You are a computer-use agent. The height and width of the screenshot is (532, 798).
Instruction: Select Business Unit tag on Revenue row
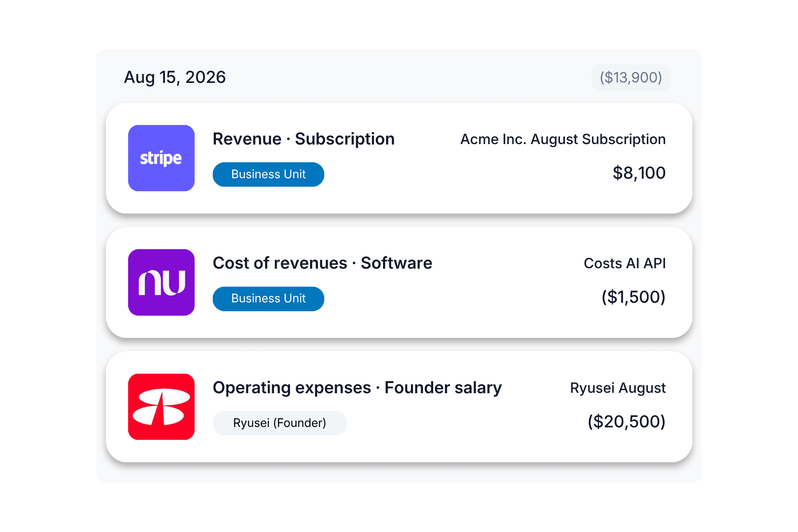pos(268,174)
